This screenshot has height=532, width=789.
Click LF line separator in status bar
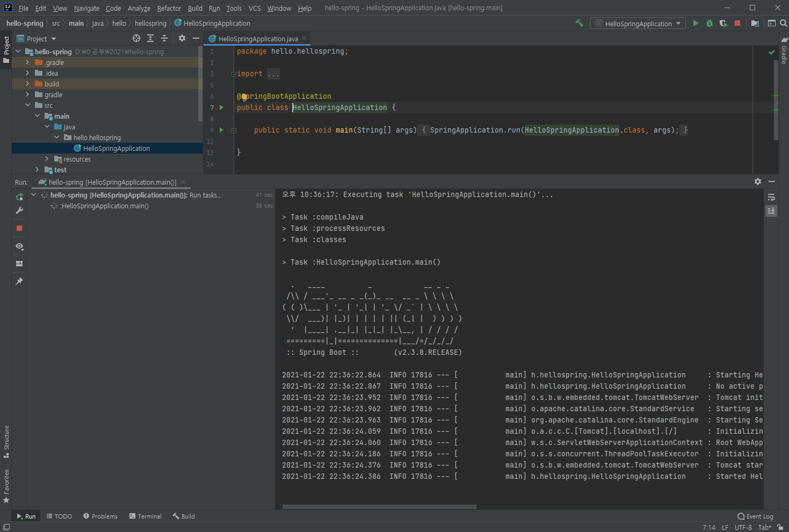click(725, 527)
